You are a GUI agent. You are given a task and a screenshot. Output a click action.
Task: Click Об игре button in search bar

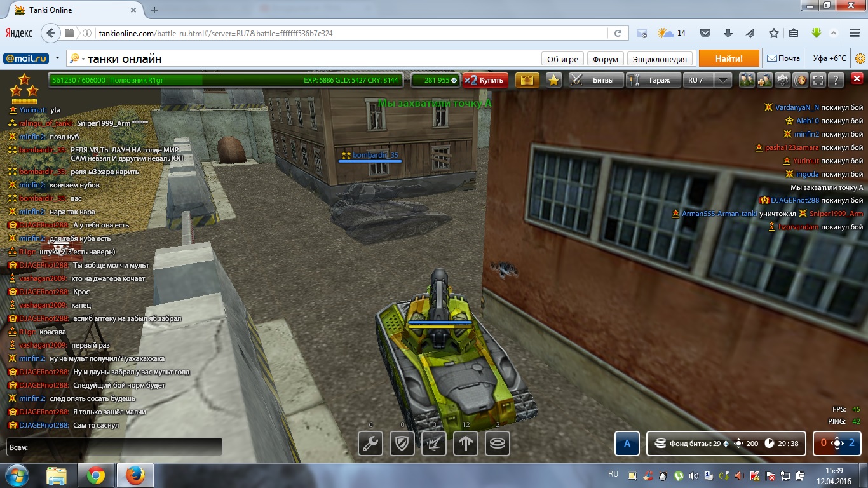click(x=562, y=58)
